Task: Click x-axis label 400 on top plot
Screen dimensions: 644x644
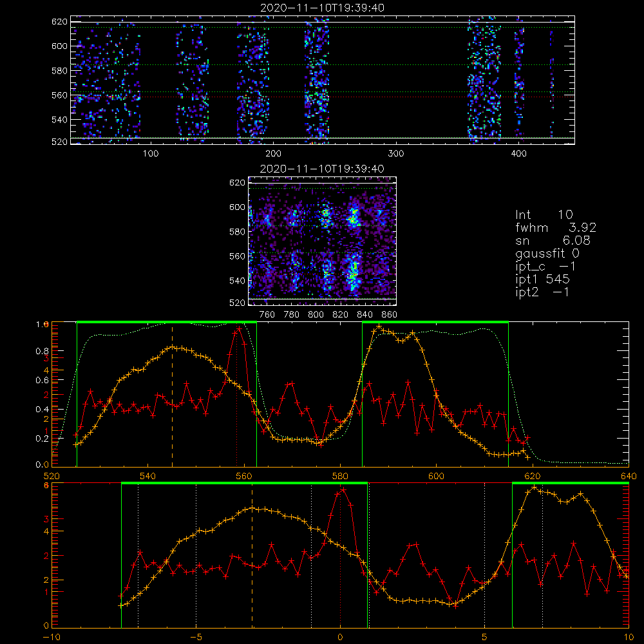Action: pyautogui.click(x=518, y=153)
